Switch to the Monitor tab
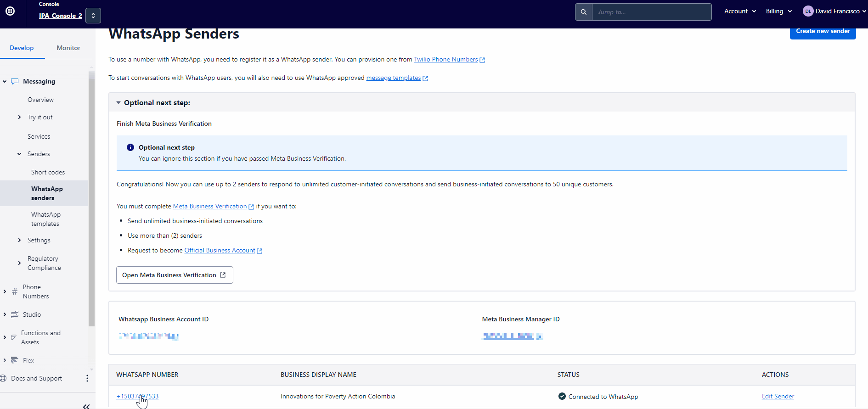Viewport: 868px width, 409px height. (x=68, y=48)
